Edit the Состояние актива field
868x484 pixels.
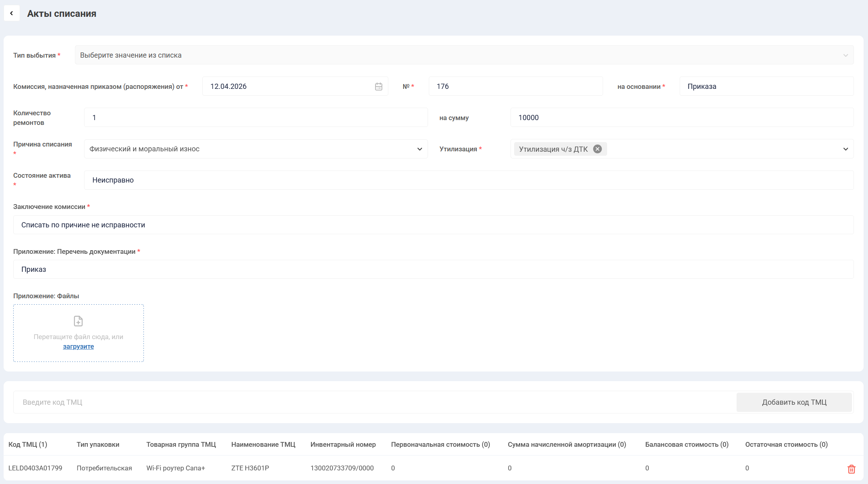coord(468,180)
